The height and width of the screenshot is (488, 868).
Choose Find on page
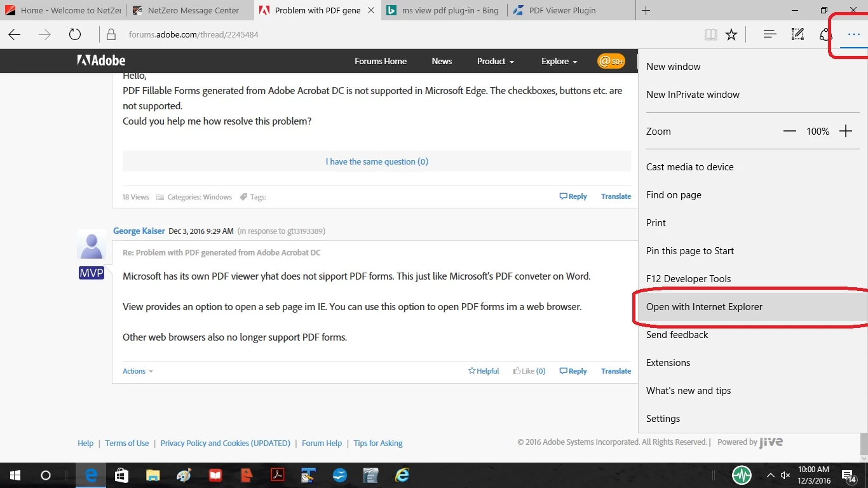pos(752,195)
